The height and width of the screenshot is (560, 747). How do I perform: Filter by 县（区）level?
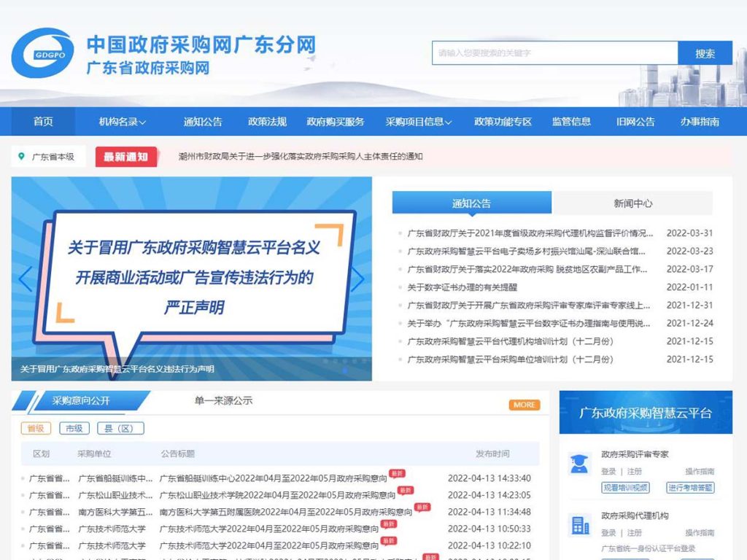(x=120, y=429)
